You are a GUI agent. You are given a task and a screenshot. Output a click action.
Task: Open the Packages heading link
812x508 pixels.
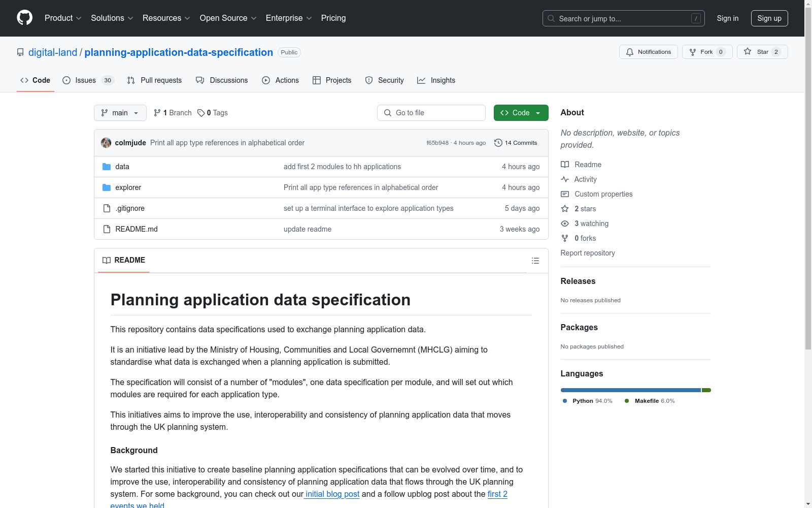579,327
